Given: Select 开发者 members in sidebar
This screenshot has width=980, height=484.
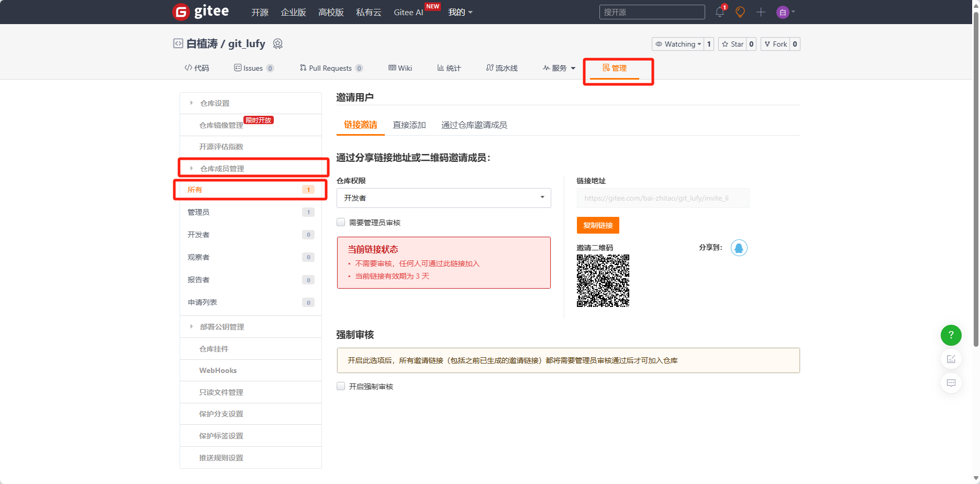Looking at the screenshot, I should (x=251, y=235).
